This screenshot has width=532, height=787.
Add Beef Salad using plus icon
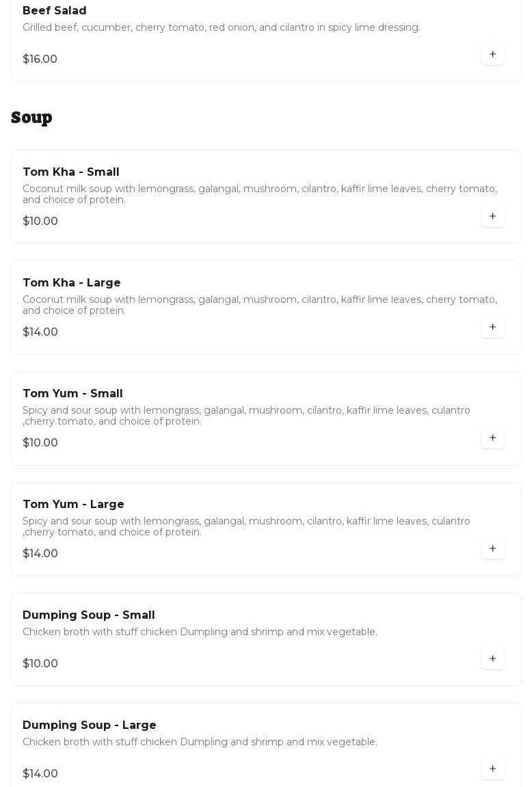click(492, 54)
